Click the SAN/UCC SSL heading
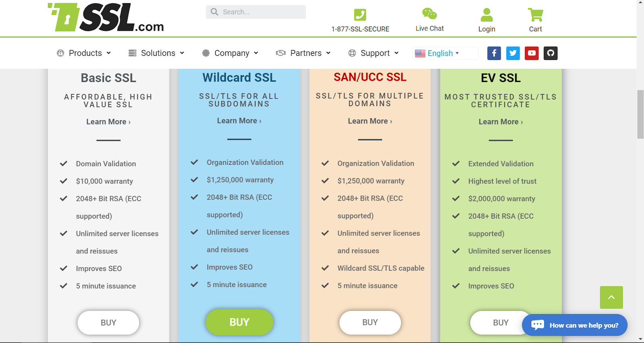This screenshot has width=644, height=343. [x=370, y=77]
